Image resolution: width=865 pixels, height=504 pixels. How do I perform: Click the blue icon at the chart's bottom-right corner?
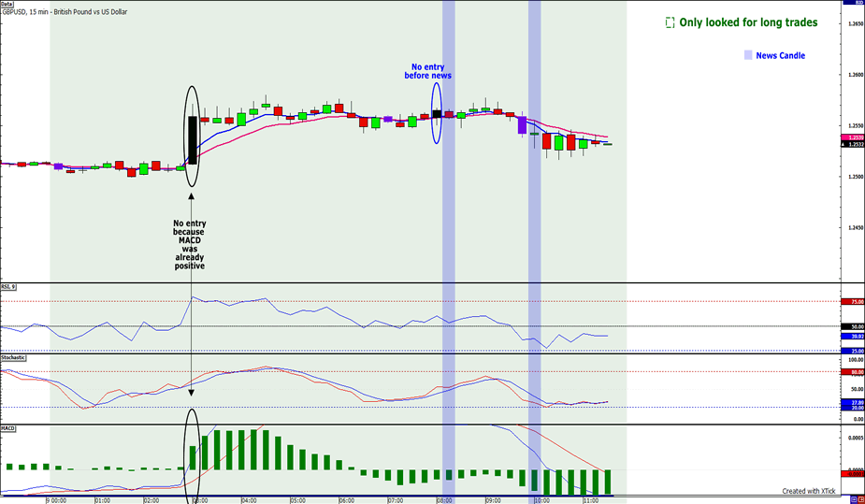[x=854, y=499]
